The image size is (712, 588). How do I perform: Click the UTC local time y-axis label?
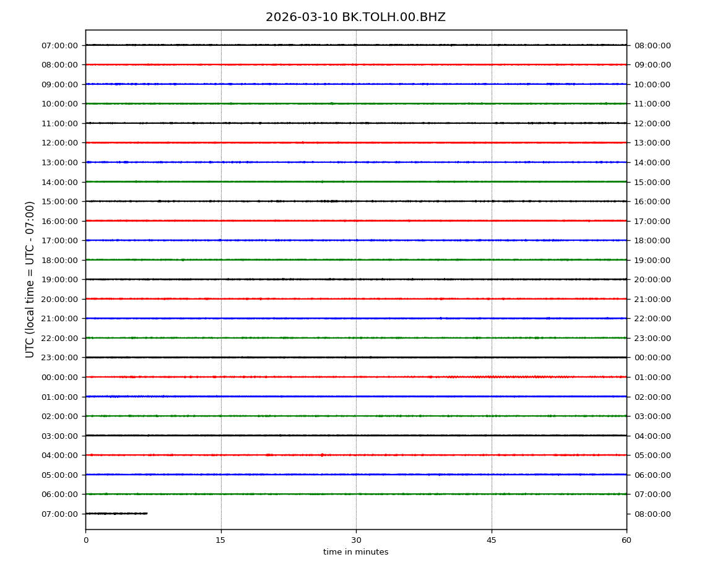click(30, 279)
